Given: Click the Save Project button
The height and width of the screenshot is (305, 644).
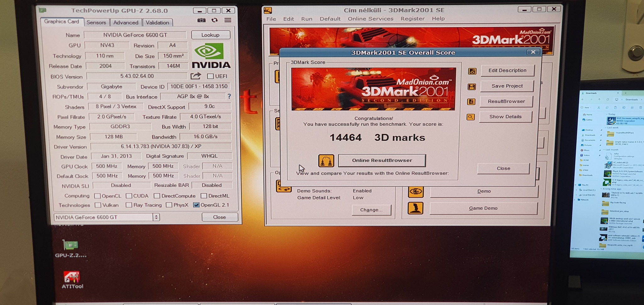Looking at the screenshot, I should (507, 86).
